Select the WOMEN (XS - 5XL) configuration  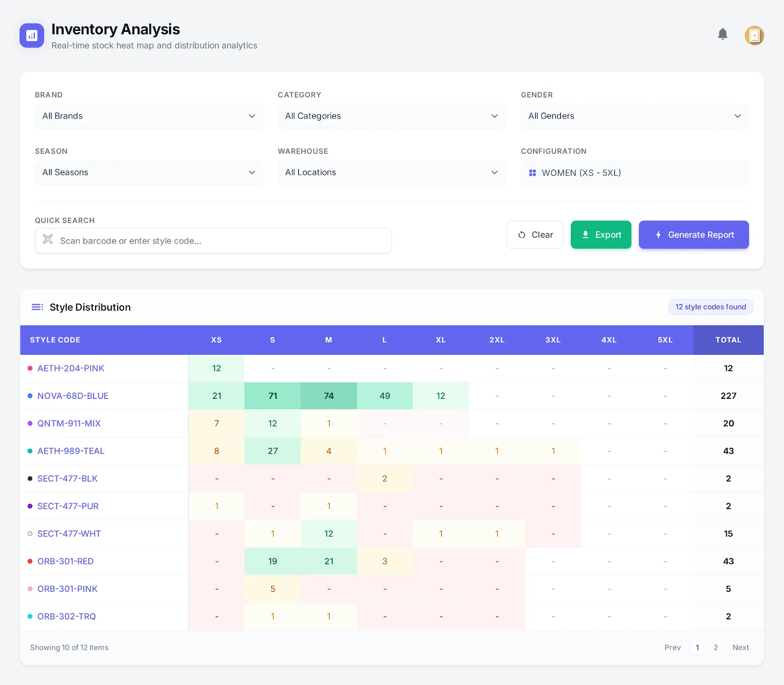[x=634, y=172]
